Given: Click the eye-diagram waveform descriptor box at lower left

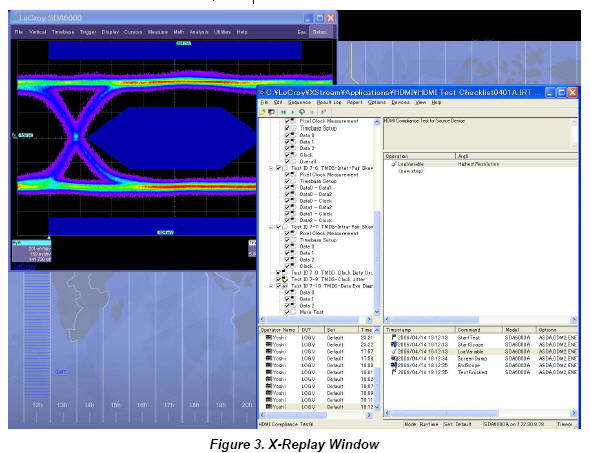Looking at the screenshot, I should pos(32,251).
